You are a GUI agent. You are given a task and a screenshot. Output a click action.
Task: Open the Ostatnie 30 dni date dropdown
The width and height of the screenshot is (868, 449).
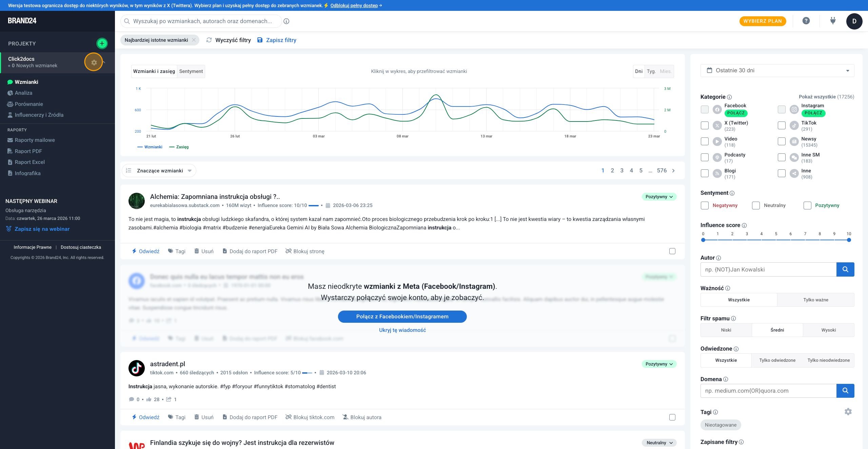pos(777,71)
